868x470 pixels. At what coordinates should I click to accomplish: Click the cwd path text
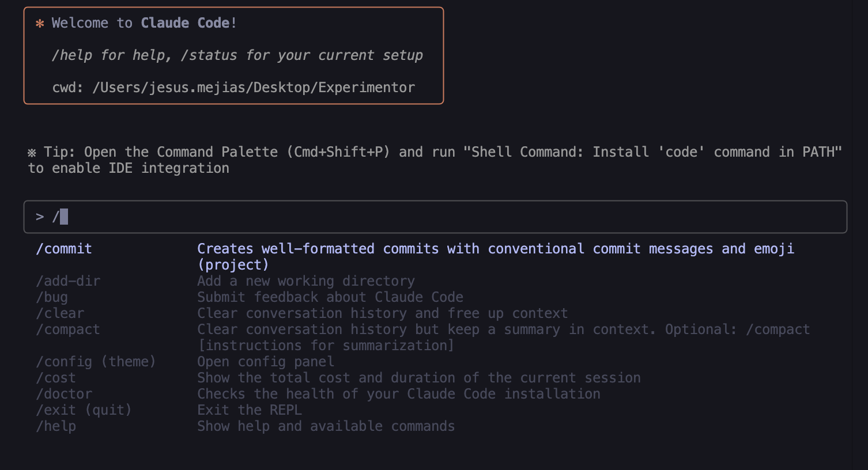click(233, 87)
